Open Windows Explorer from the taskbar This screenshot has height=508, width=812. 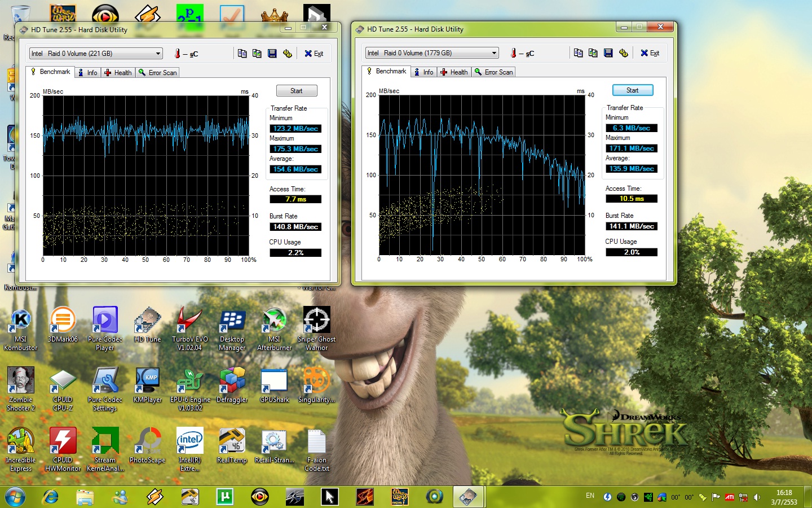tap(85, 497)
